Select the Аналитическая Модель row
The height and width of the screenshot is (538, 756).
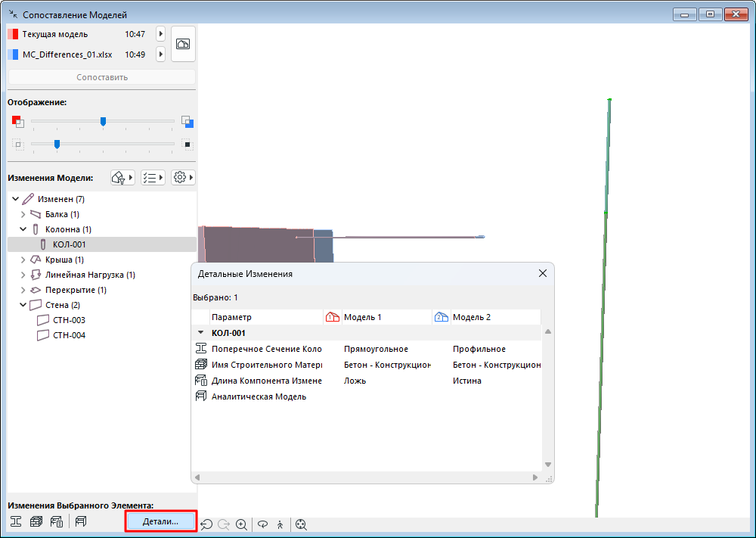click(367, 397)
